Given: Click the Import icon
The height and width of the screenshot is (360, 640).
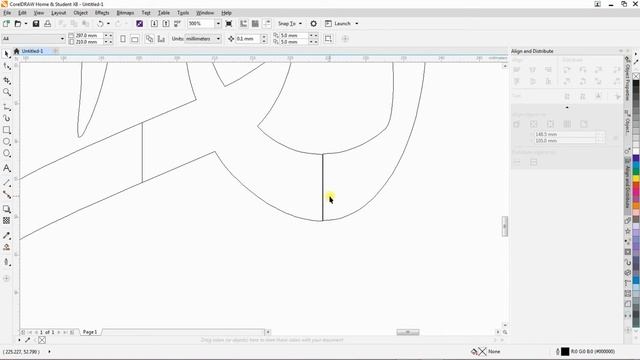Looking at the screenshot, I should pyautogui.click(x=154, y=24).
